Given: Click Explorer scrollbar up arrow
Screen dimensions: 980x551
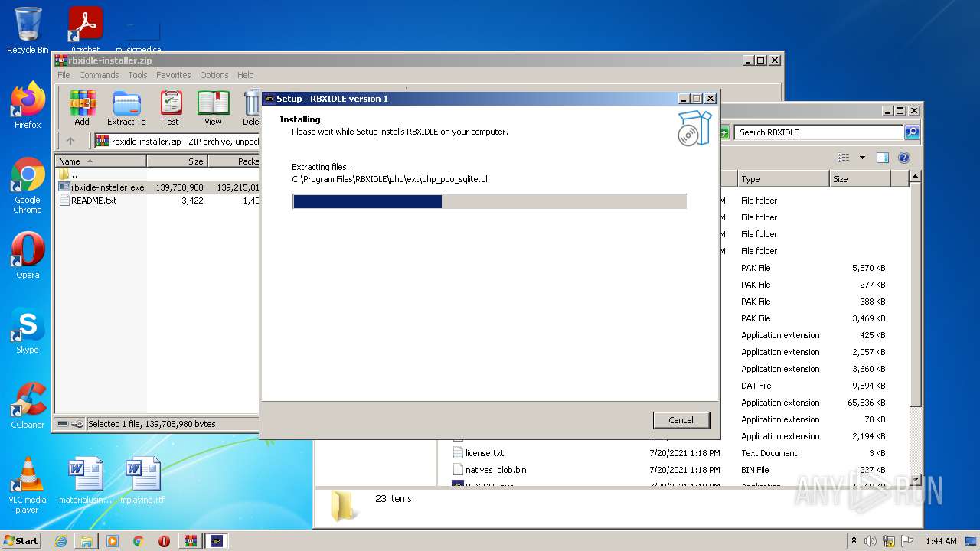Looking at the screenshot, I should 916,178.
